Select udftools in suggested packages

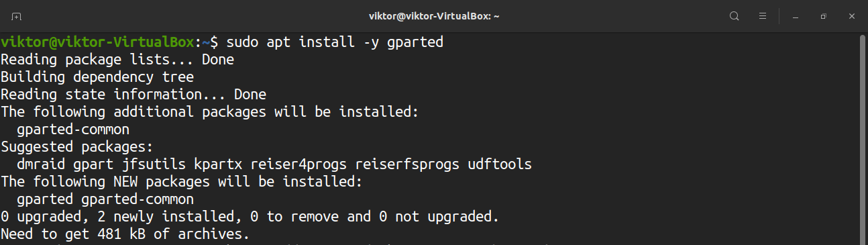coord(500,164)
